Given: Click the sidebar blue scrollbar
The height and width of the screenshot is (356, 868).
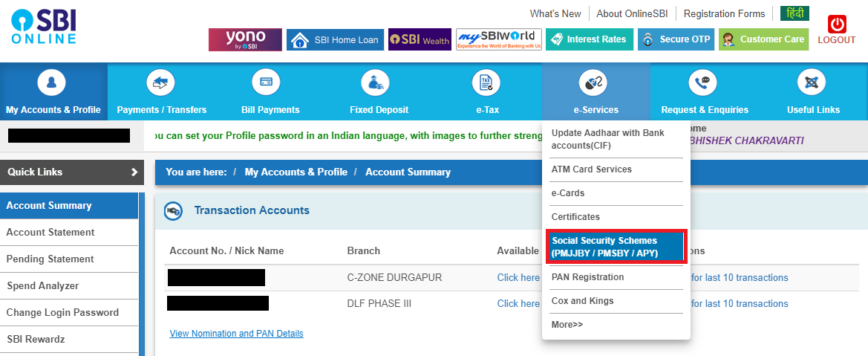Looking at the screenshot, I should click(x=142, y=274).
